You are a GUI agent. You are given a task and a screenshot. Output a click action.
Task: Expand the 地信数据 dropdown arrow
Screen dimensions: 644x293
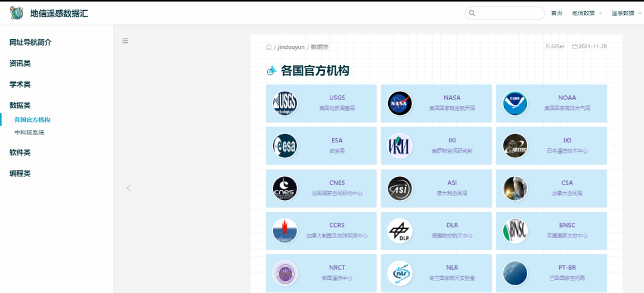tap(600, 14)
